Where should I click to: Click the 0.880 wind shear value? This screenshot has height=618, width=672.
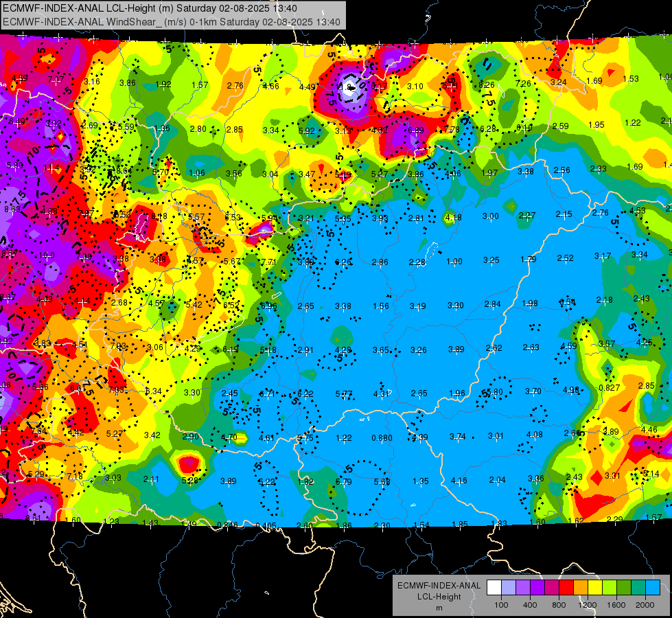(382, 438)
